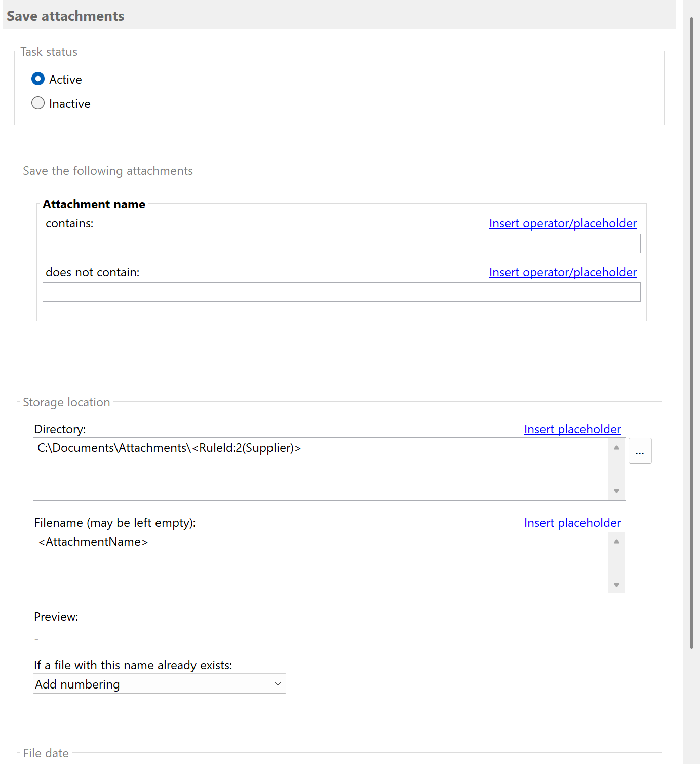The height and width of the screenshot is (764, 700).
Task: Select the Active task status radio button
Action: pos(38,79)
